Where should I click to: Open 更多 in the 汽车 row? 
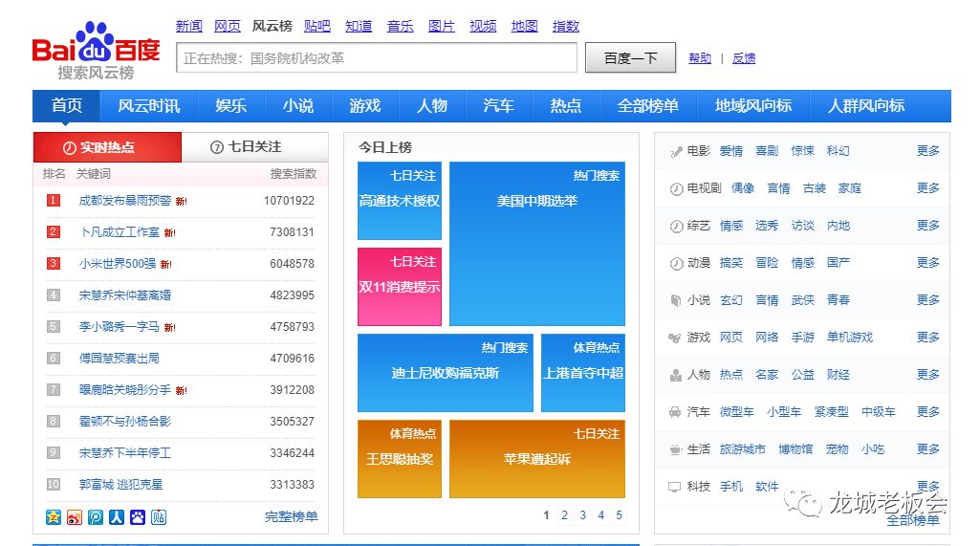928,411
